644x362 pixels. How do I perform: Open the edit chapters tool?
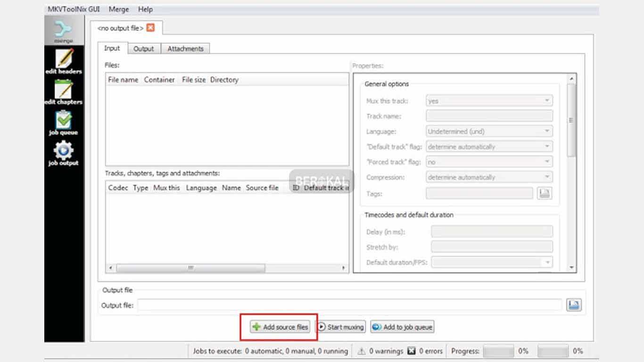[64, 92]
